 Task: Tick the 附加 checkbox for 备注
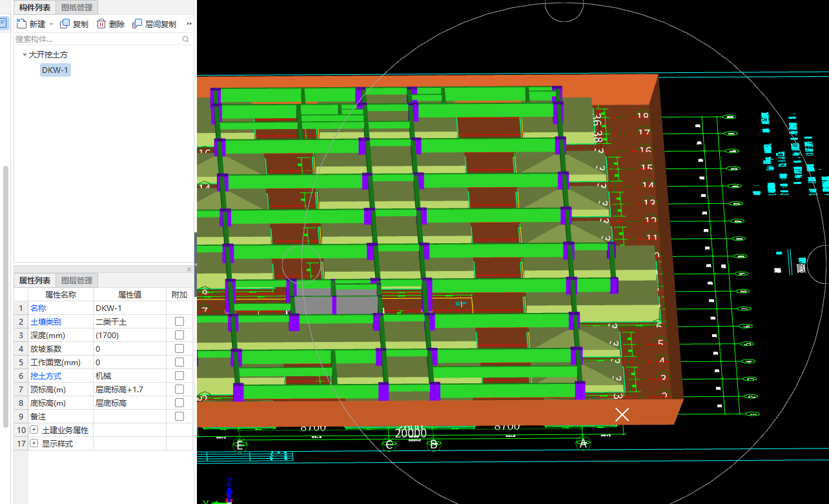[179, 416]
